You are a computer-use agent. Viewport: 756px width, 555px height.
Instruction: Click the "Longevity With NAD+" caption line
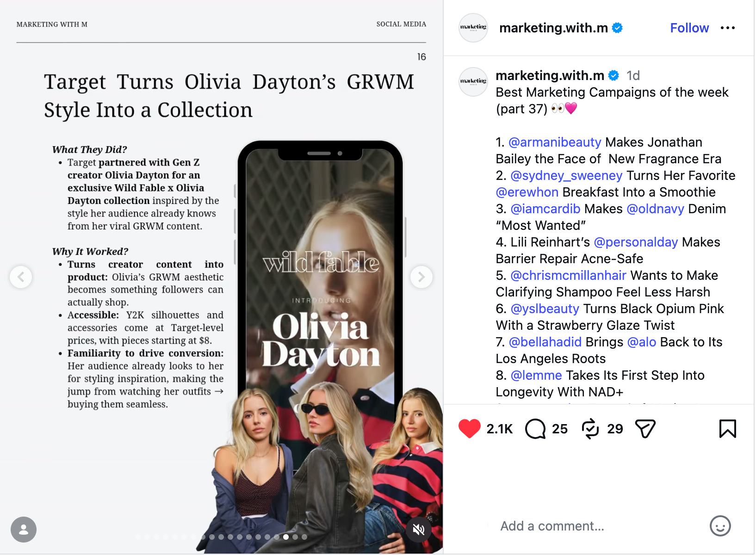coord(559,392)
